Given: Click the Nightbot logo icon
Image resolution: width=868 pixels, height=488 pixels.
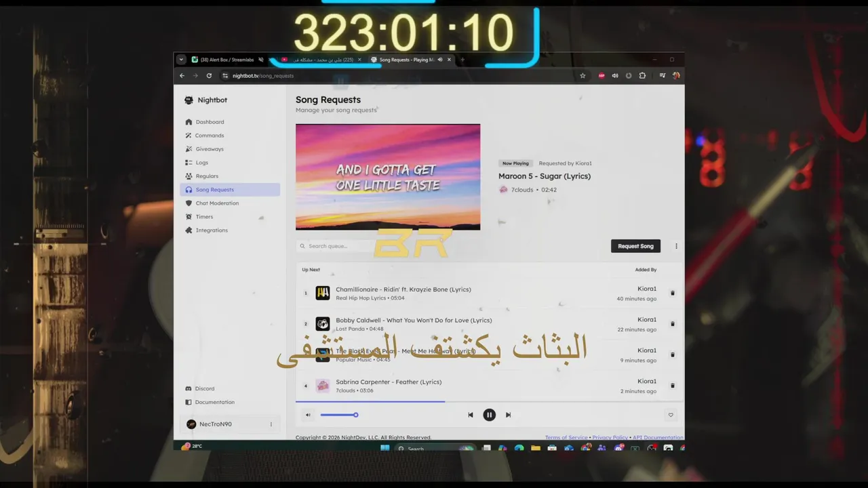Looking at the screenshot, I should point(189,100).
